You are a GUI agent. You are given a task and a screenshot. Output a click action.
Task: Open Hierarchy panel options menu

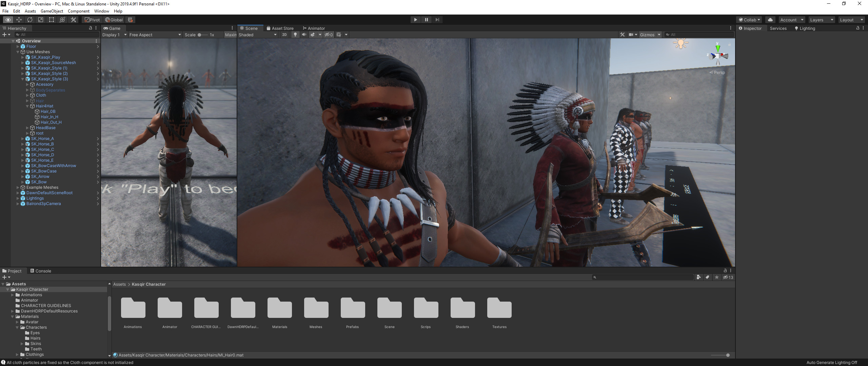[96, 28]
